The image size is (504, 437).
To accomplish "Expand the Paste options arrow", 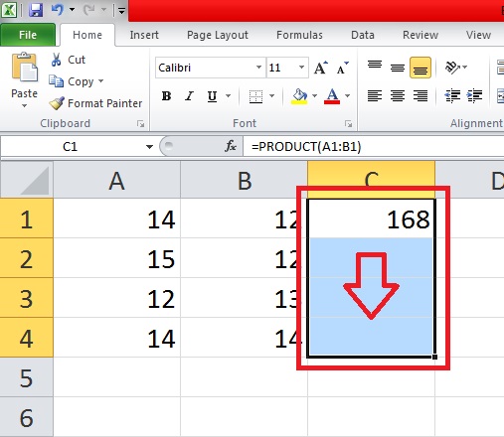I will (24, 106).
